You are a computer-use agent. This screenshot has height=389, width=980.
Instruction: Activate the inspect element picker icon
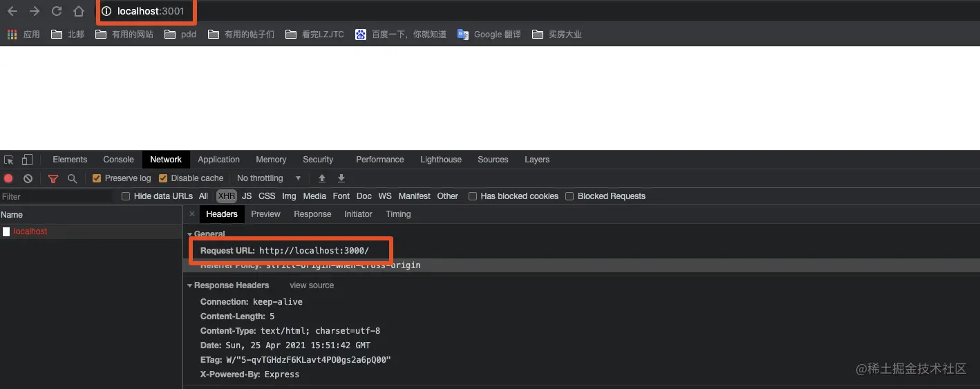tap(9, 160)
